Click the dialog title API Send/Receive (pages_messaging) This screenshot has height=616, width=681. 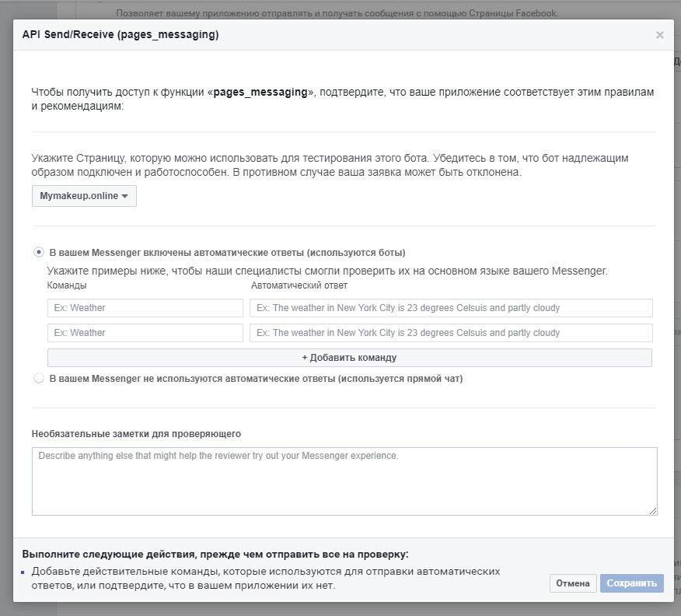pyautogui.click(x=120, y=35)
